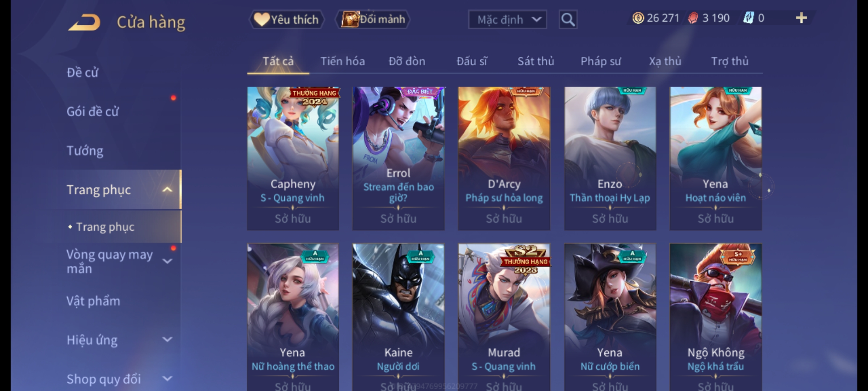The image size is (868, 391).
Task: Select the Pháp sư filter tab
Action: 601,61
